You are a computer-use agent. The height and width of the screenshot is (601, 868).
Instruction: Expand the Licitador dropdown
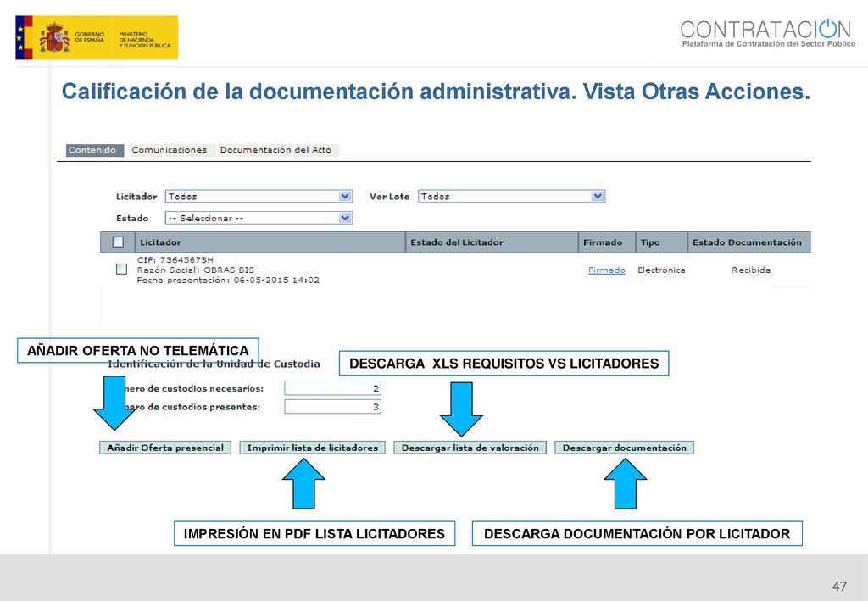point(259,196)
